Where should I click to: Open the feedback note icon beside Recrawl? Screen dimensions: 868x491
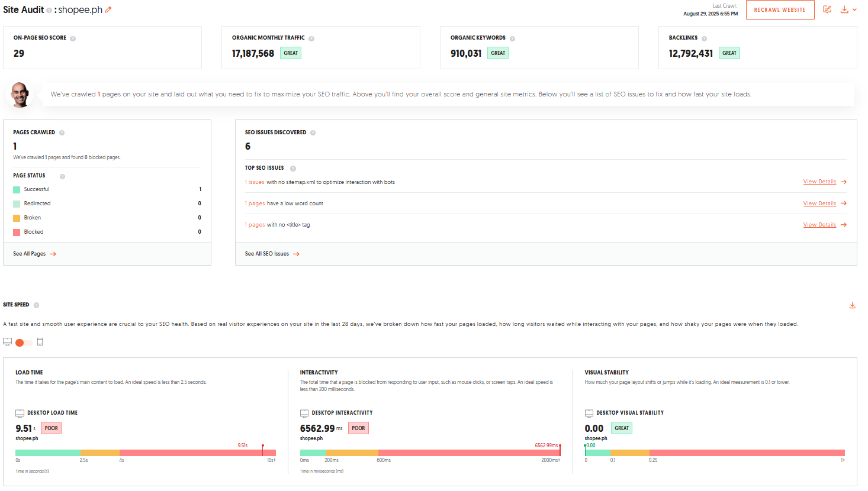(827, 9)
